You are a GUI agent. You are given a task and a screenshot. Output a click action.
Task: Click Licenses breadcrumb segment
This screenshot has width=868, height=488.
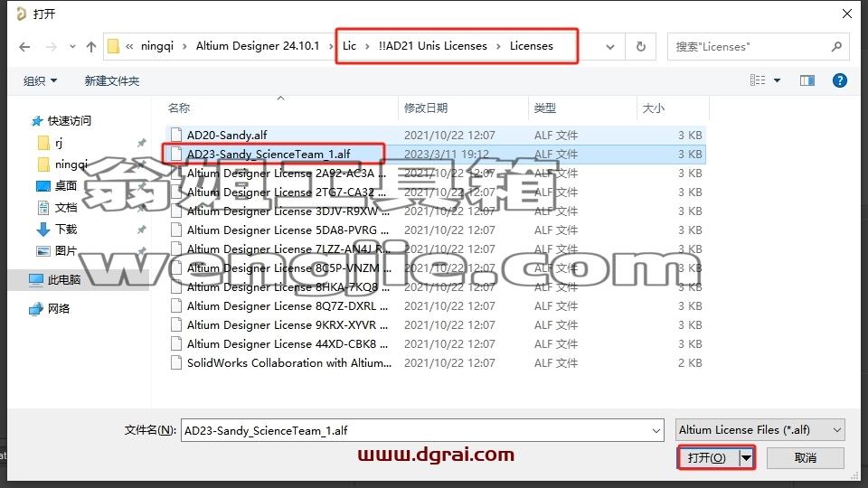[532, 46]
